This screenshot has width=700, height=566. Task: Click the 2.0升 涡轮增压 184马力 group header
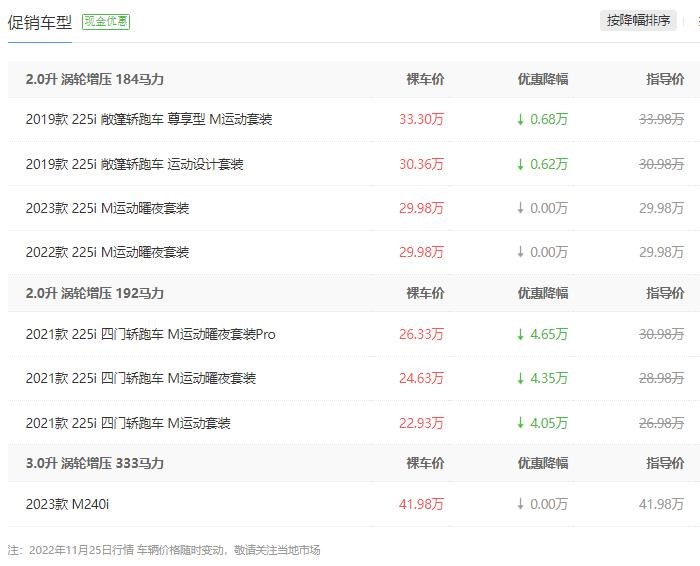click(x=95, y=79)
